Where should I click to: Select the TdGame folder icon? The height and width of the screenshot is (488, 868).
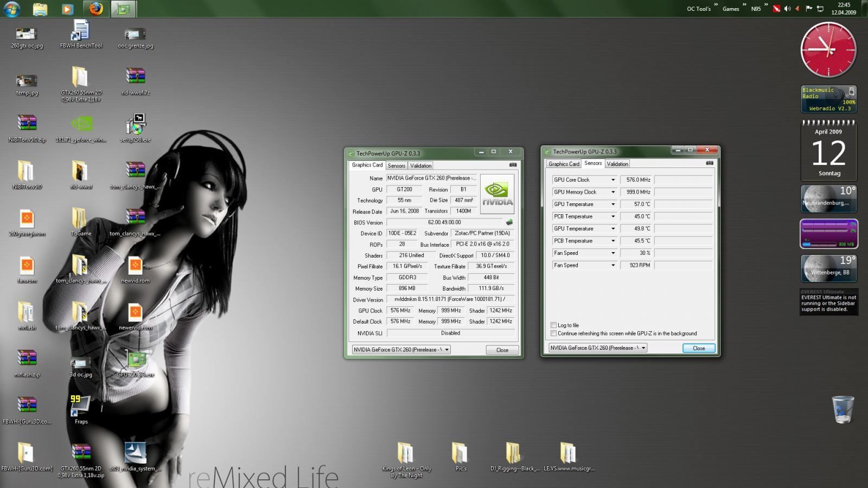click(x=81, y=222)
